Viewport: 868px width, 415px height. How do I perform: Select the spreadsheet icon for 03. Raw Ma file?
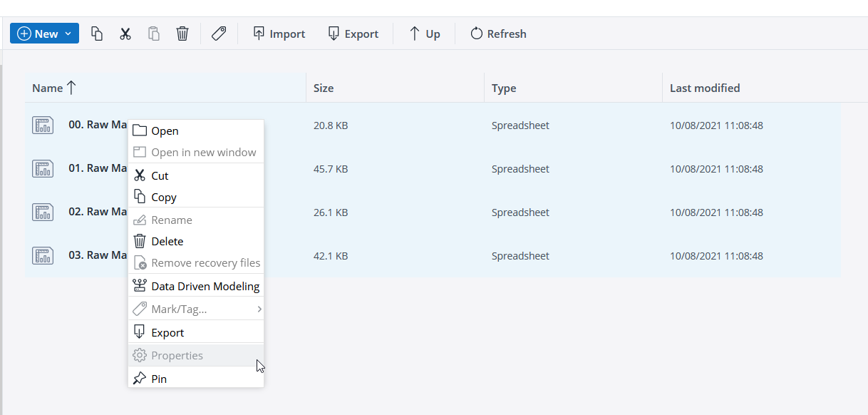tap(43, 255)
